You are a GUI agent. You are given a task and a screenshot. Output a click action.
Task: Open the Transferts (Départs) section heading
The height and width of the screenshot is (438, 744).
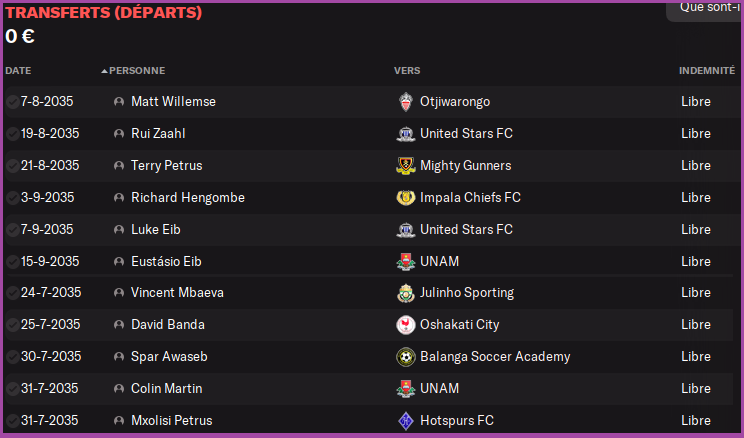103,13
